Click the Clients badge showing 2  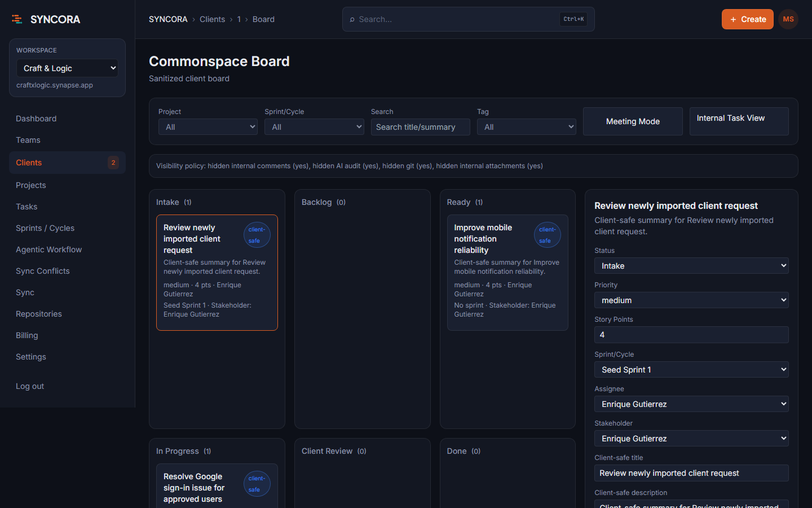click(x=113, y=163)
